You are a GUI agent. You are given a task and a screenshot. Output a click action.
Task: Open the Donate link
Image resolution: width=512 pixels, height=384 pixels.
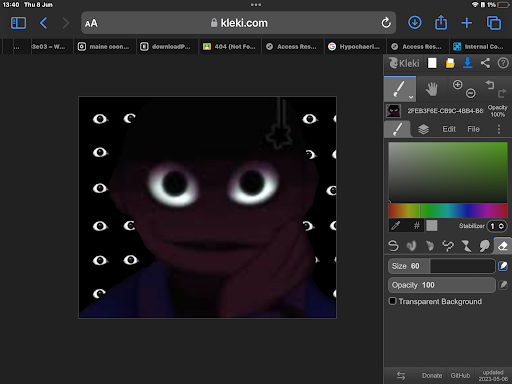point(432,376)
